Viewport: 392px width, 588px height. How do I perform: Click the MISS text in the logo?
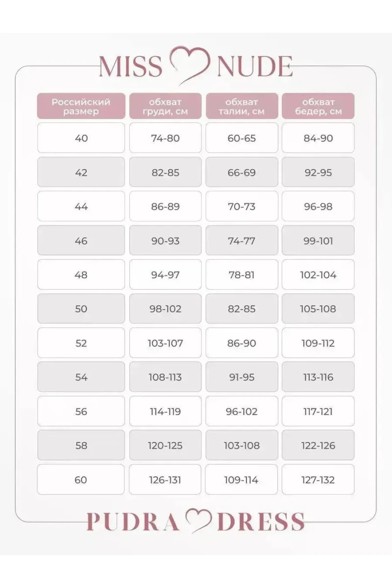pyautogui.click(x=130, y=67)
